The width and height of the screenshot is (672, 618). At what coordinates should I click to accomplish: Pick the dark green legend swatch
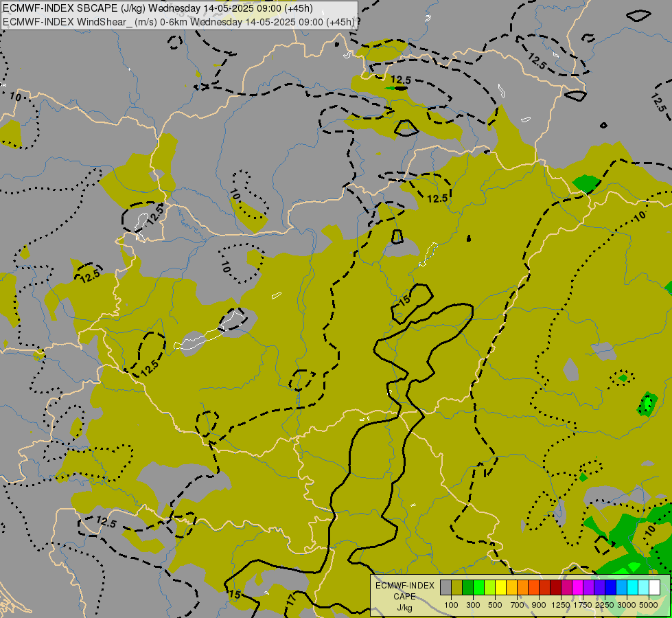(467, 588)
